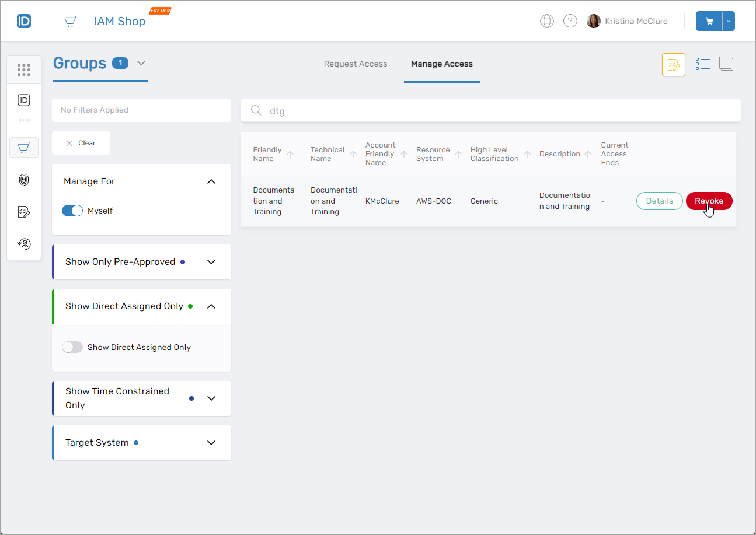The height and width of the screenshot is (535, 756).
Task: Open the help question mark icon
Action: [x=570, y=22]
